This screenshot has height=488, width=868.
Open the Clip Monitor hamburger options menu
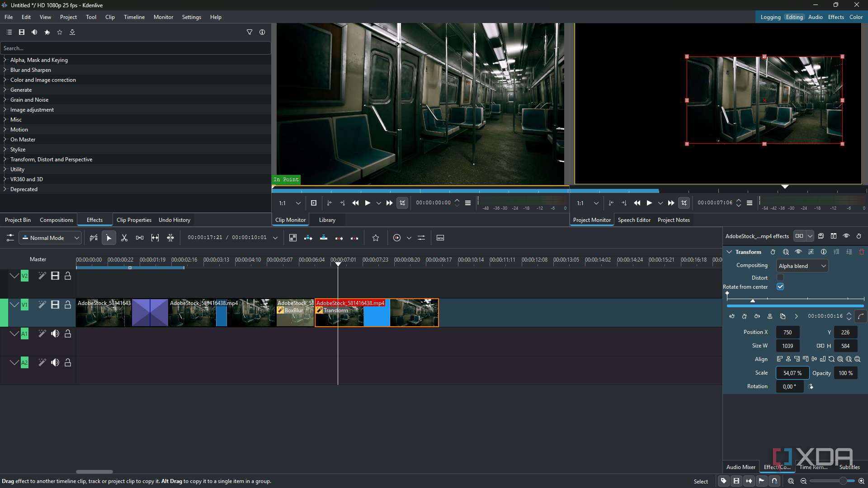click(468, 203)
